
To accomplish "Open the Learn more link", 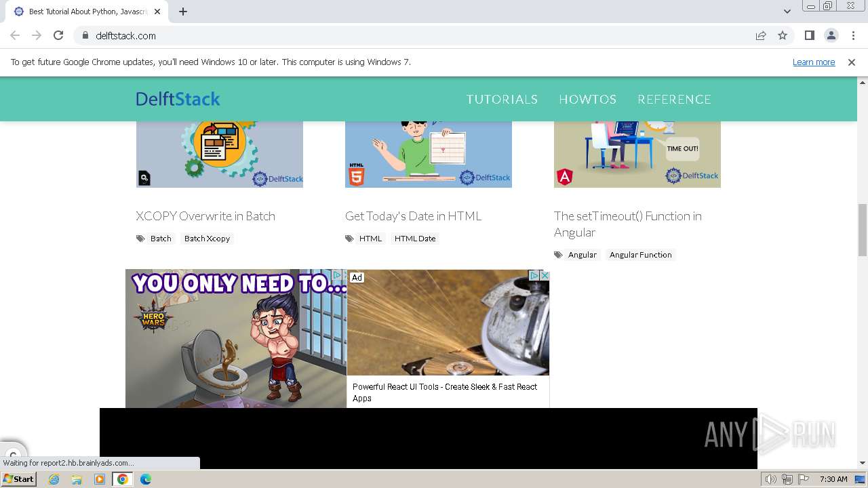I will pos(814,62).
